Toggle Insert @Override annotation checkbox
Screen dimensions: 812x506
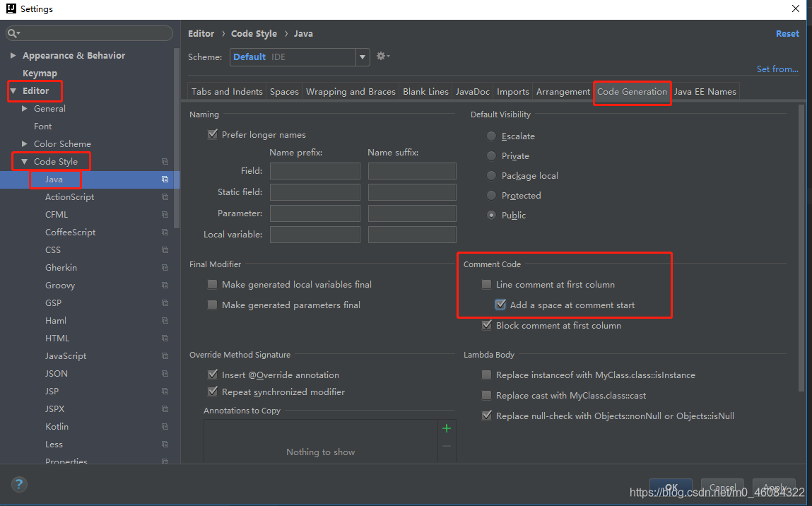[212, 375]
